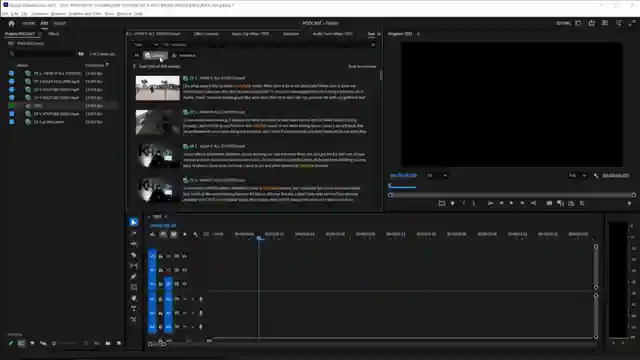
Task: Select the All search filter button
Action: (x=137, y=56)
